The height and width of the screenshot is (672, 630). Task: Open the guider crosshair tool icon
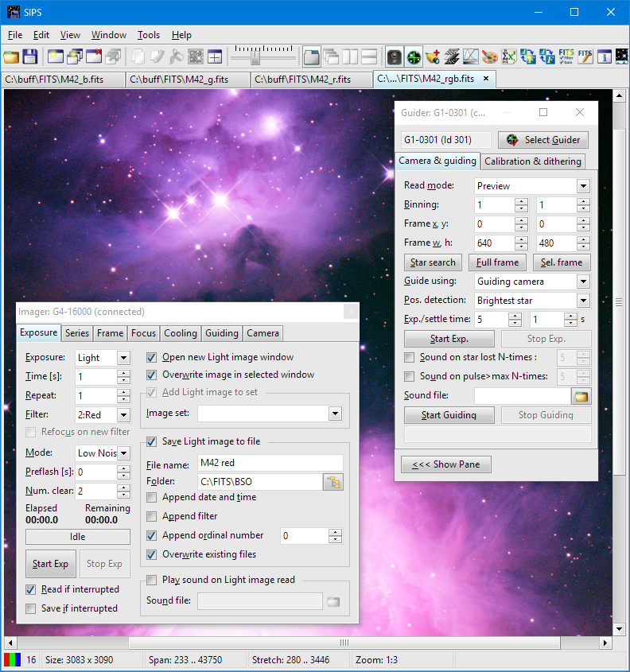pos(414,56)
